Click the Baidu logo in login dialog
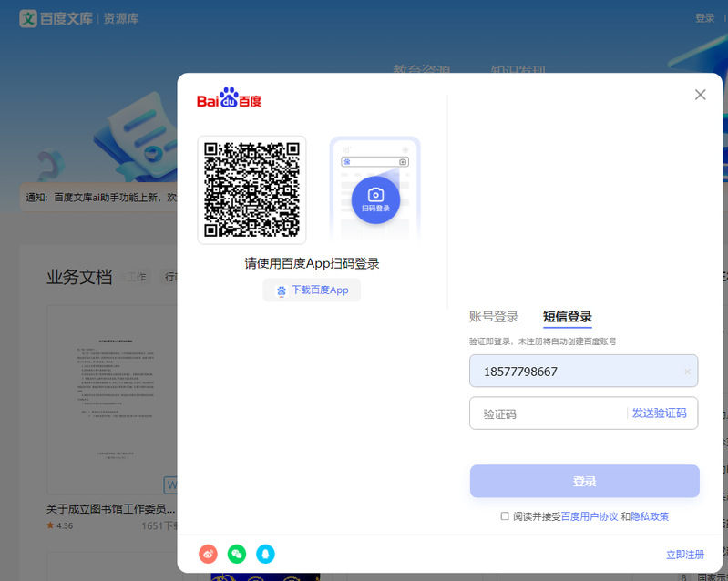Screen dimensions: 728x581 [229, 98]
